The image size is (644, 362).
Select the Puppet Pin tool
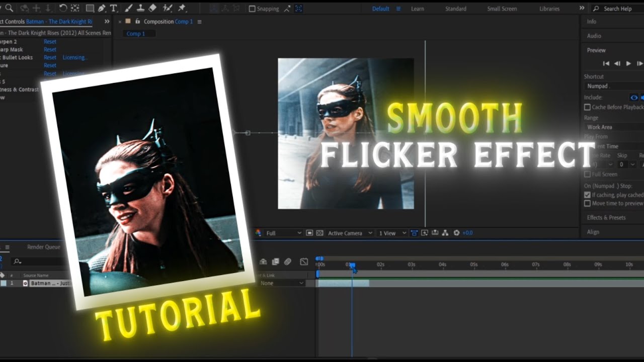coord(182,8)
